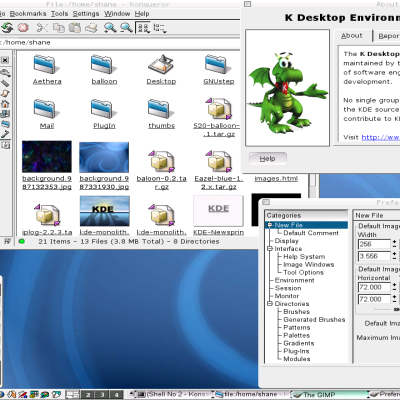
Task: Collapse the Directories category in Preferences
Action: pyautogui.click(x=270, y=304)
